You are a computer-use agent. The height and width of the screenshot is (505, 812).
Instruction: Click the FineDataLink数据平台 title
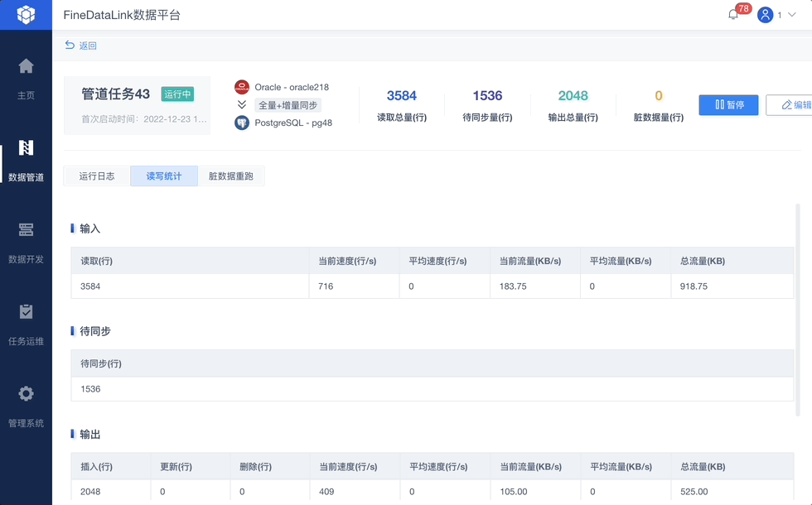click(x=122, y=15)
